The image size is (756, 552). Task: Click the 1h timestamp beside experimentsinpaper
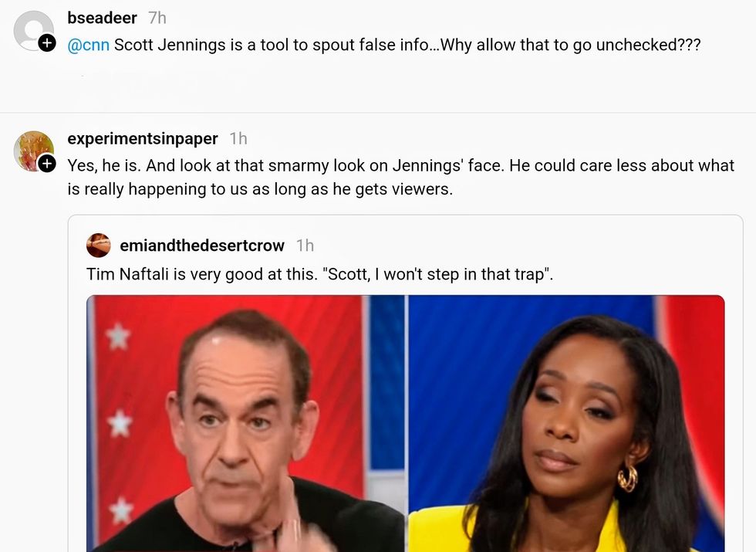coord(238,139)
